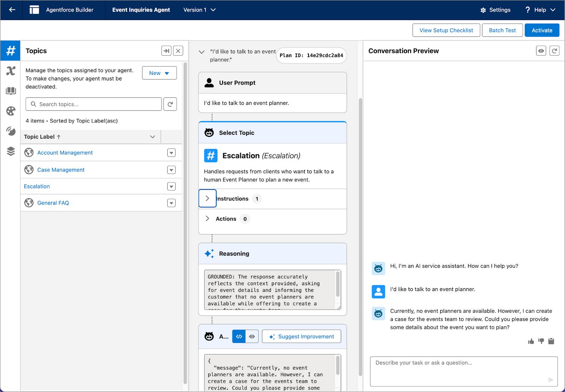Click the Instructions count badge
Viewport: 565px width, 392px height.
(257, 199)
